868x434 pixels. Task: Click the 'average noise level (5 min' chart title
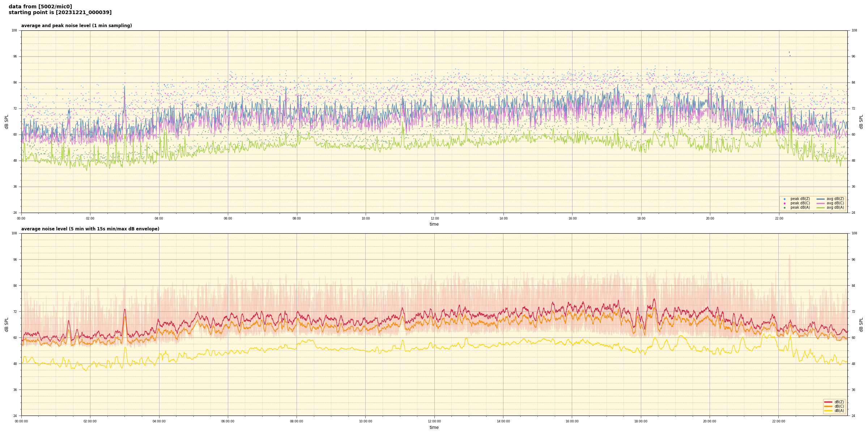pos(90,229)
